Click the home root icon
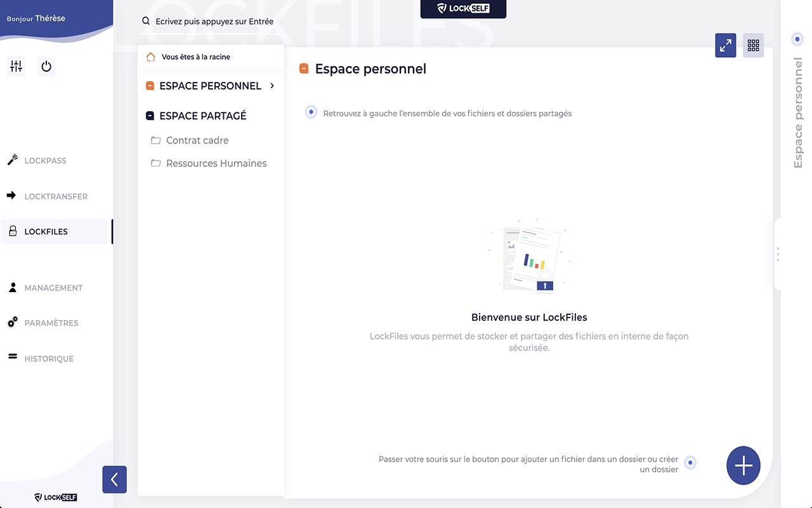Screen dimensions: 812x508 pyautogui.click(x=151, y=57)
